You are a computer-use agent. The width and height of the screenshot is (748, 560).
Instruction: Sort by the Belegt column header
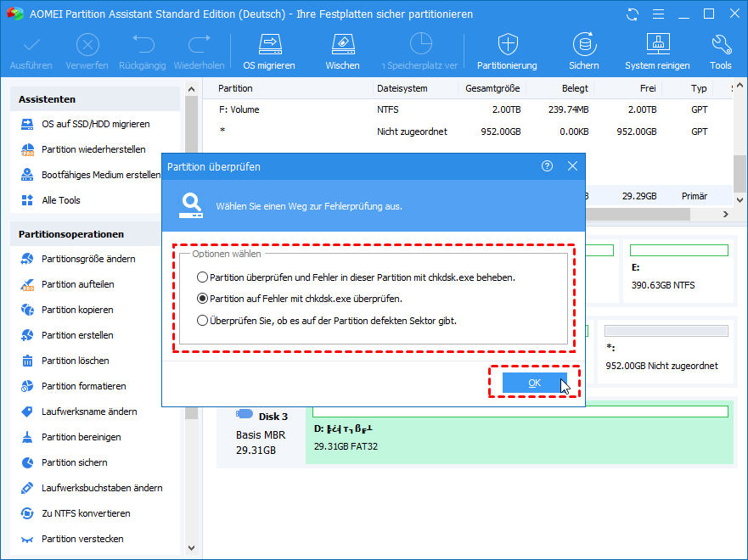(x=575, y=88)
